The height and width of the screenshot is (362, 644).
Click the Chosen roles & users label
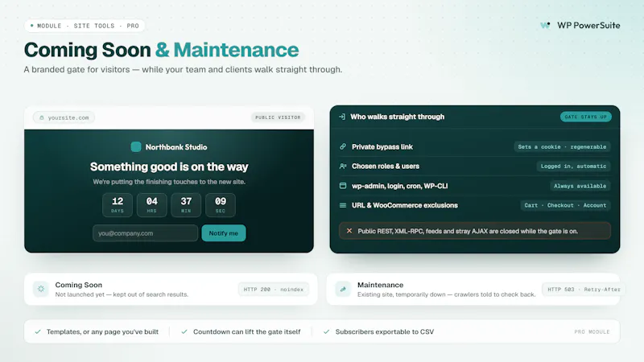click(x=386, y=167)
